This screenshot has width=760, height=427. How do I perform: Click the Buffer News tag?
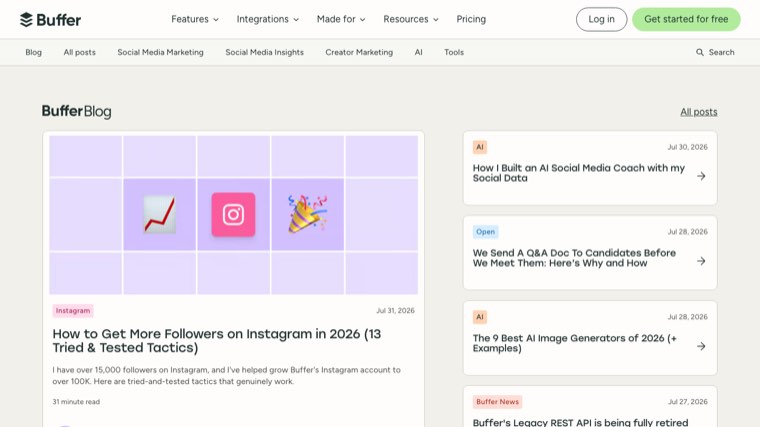tap(497, 402)
